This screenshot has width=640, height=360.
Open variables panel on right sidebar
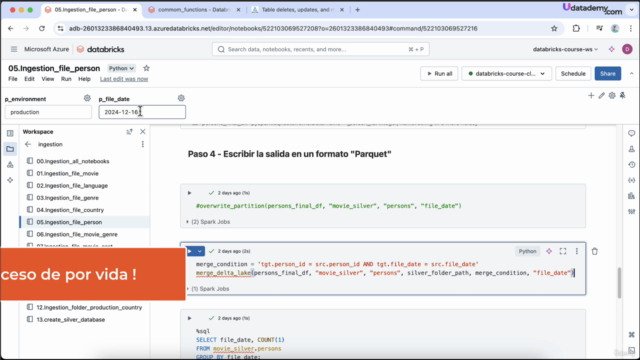pyautogui.click(x=631, y=180)
